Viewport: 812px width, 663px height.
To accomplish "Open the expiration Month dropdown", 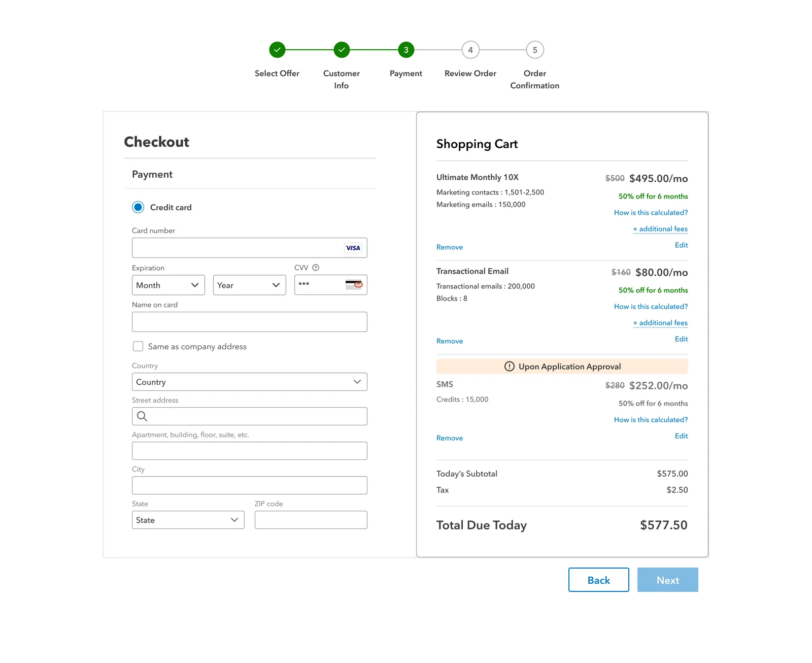I will tap(168, 285).
